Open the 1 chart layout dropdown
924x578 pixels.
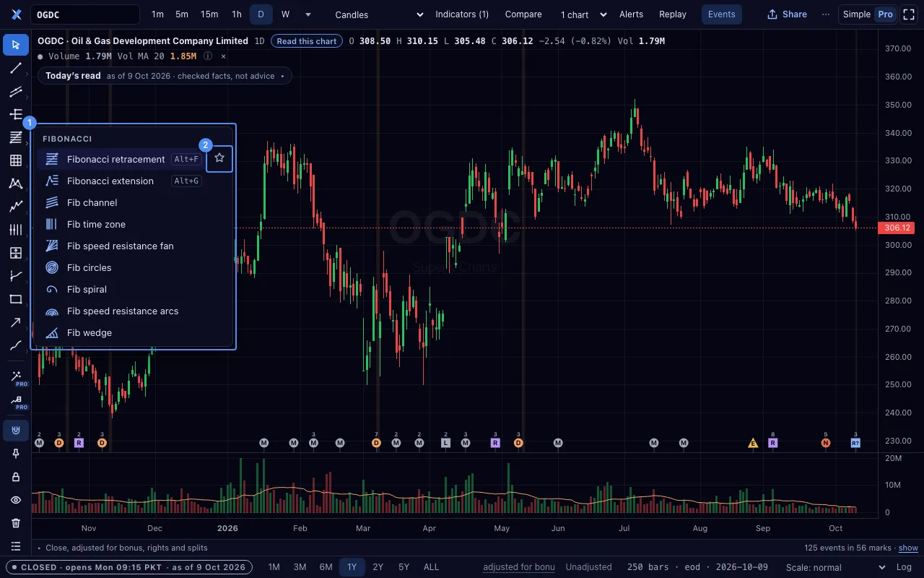pyautogui.click(x=583, y=14)
